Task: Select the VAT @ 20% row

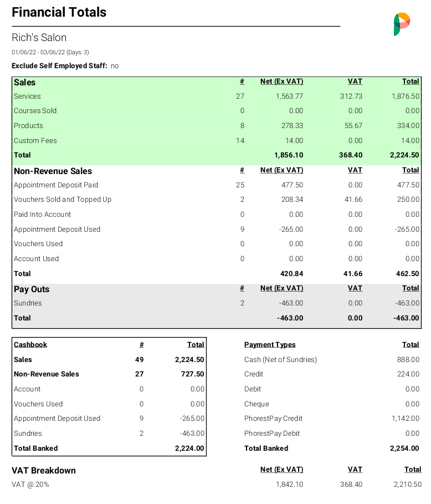Action: 217,485
